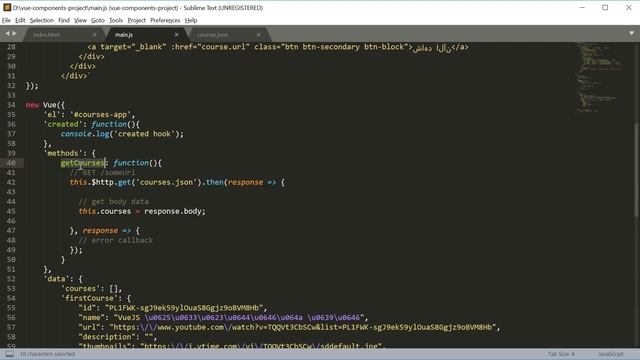640x360 pixels.
Task: Toggle the side bar icon in status bar
Action: [9, 354]
